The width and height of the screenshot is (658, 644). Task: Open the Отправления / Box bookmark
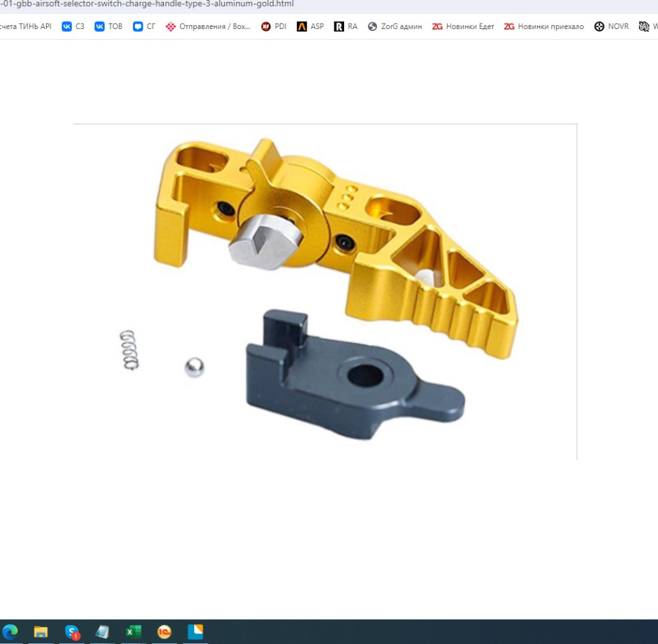[x=208, y=26]
